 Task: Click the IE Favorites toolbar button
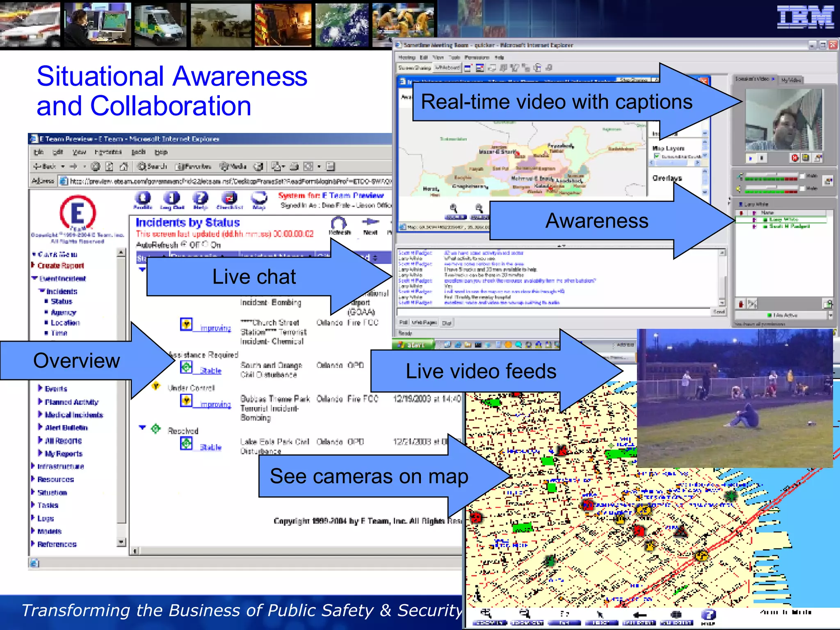(193, 166)
